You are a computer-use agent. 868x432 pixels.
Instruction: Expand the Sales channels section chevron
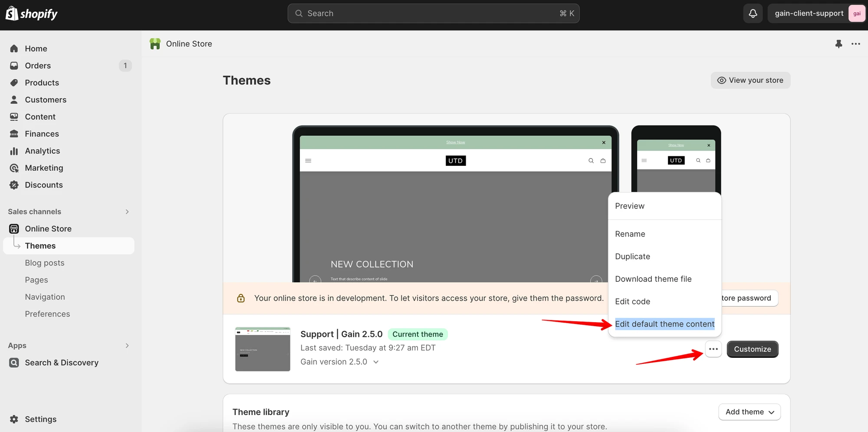(x=127, y=212)
